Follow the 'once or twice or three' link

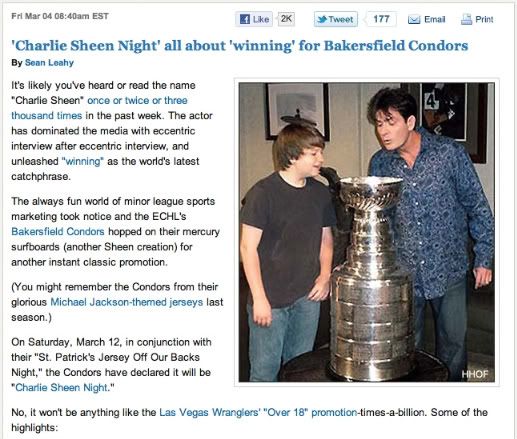137,100
